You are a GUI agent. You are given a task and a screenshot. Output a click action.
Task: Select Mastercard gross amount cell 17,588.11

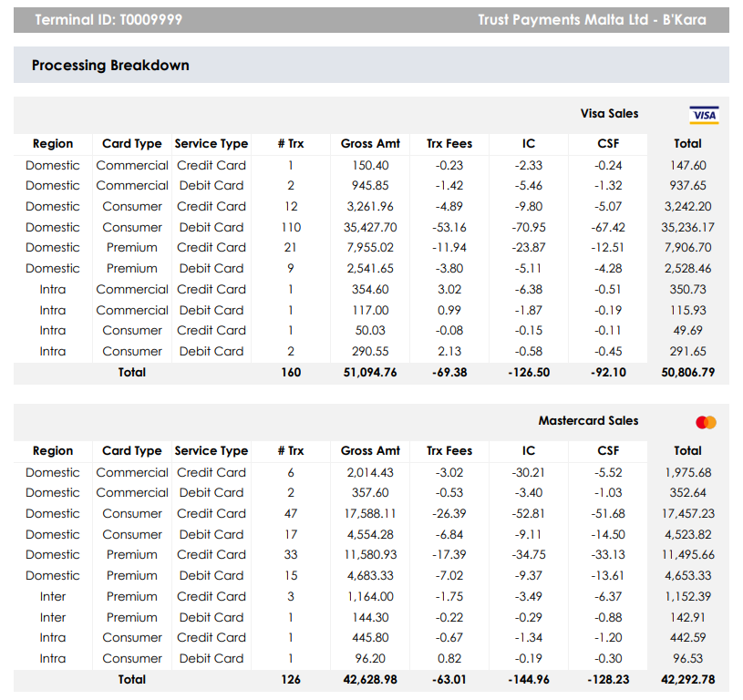[370, 514]
